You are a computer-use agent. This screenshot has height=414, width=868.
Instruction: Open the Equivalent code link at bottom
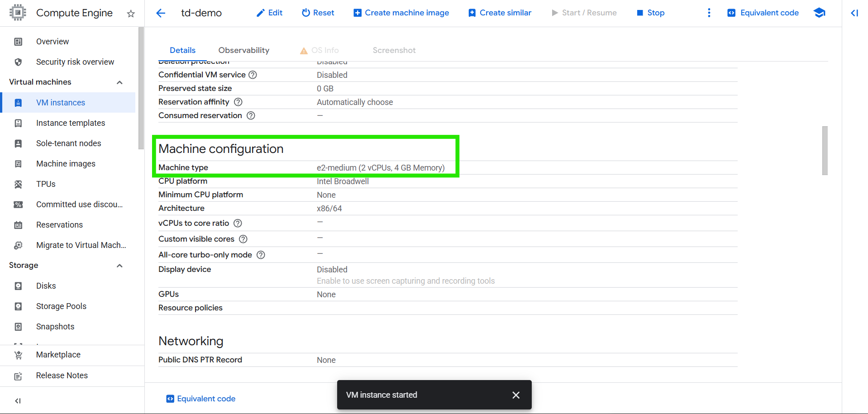point(201,399)
